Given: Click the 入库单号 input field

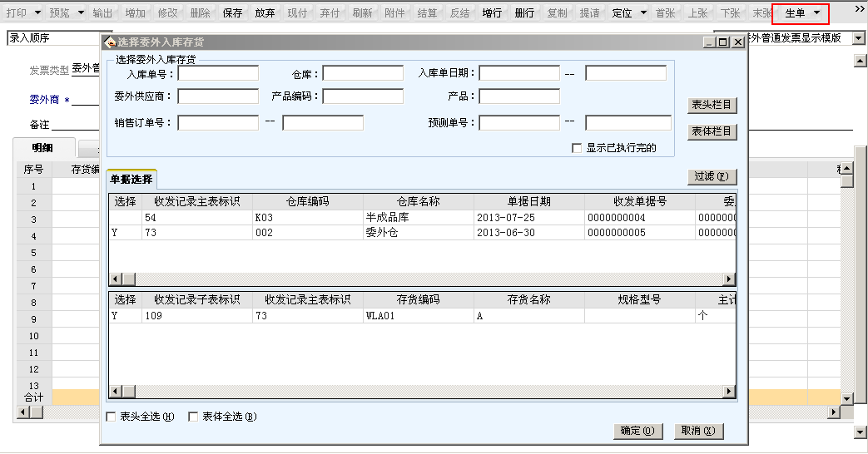Looking at the screenshot, I should [x=218, y=73].
